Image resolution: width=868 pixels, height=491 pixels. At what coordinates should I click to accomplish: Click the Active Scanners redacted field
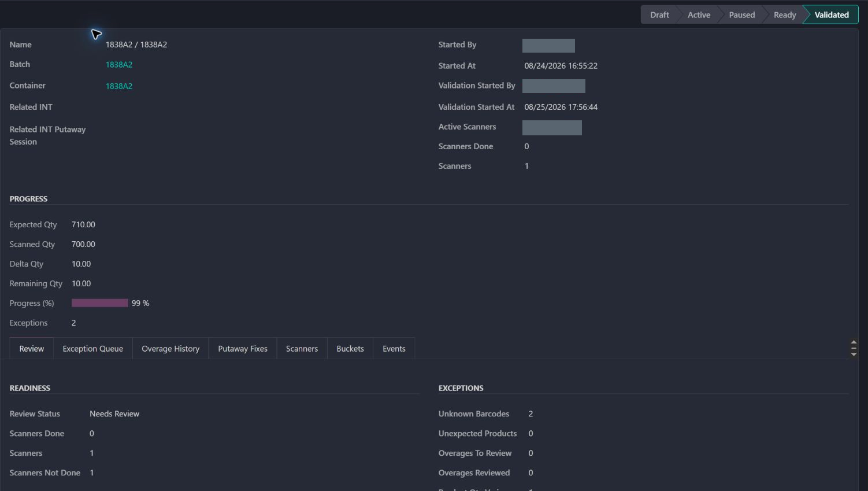(x=552, y=128)
